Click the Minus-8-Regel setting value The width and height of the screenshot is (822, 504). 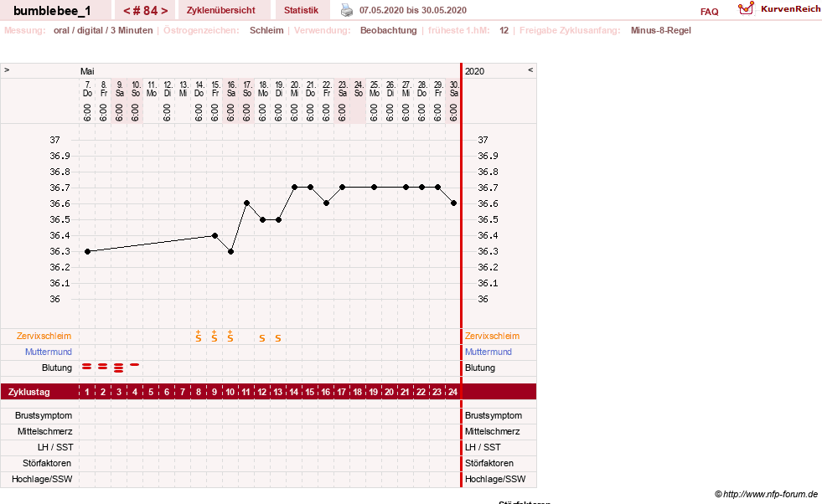pyautogui.click(x=660, y=30)
